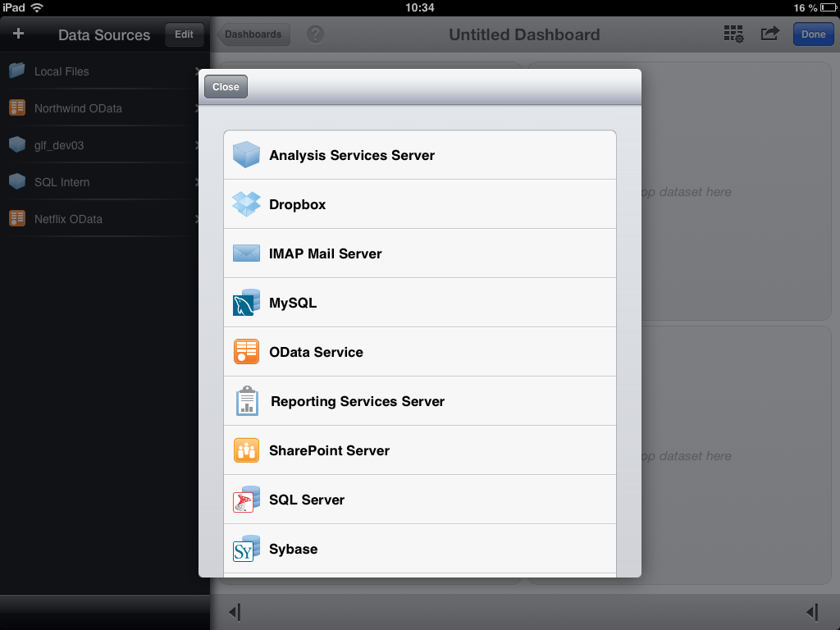Tap the battery indicator in status bar
This screenshot has width=840, height=630.
point(829,7)
